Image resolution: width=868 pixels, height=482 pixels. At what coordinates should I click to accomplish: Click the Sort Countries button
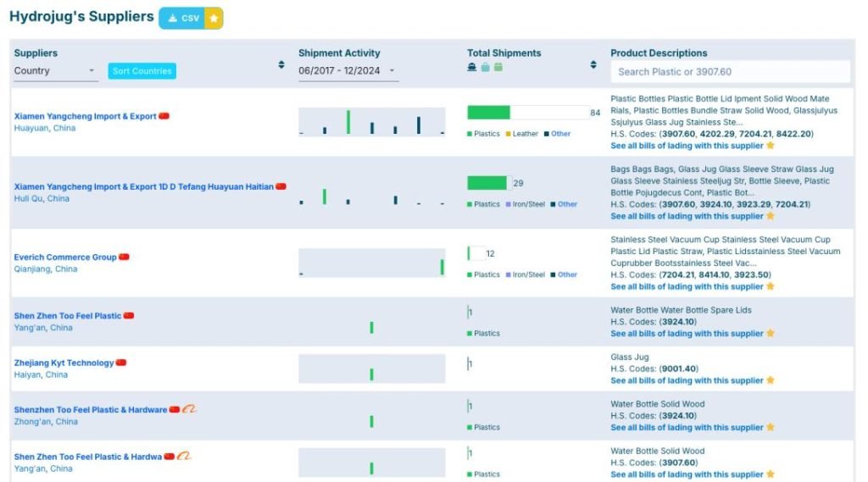142,71
